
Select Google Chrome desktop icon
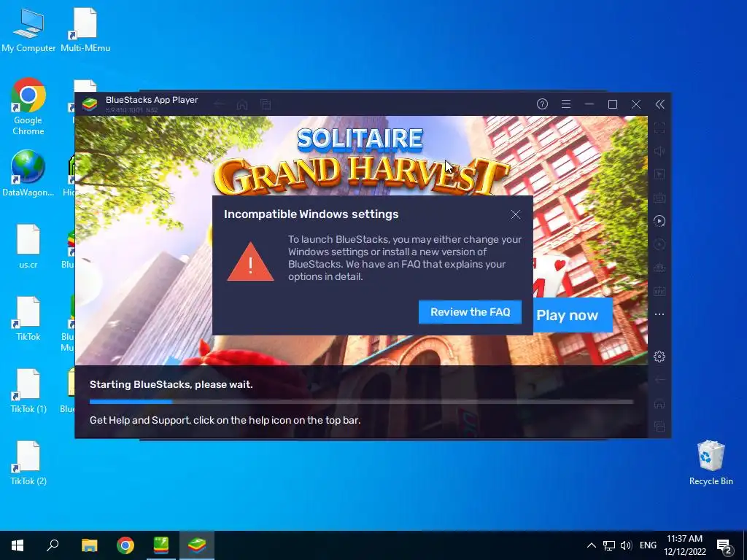click(x=28, y=106)
